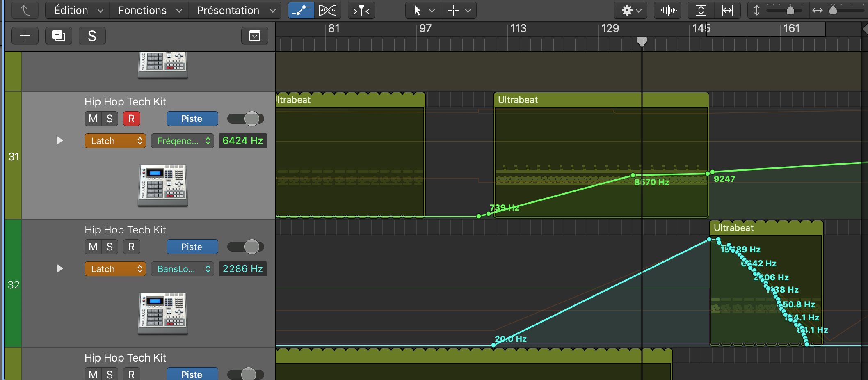Click the duplicate track button
The width and height of the screenshot is (868, 380).
point(58,36)
